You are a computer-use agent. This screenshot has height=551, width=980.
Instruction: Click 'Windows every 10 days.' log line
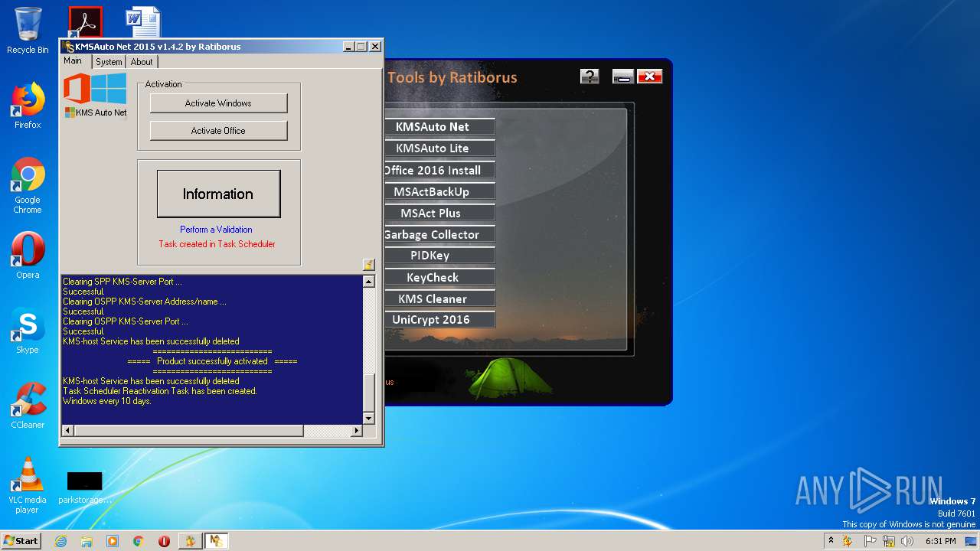[107, 401]
